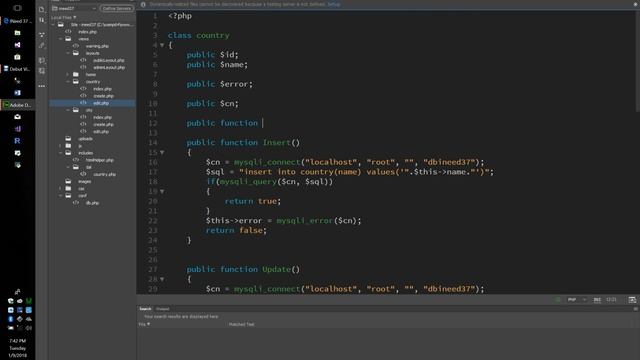Click the 12:21 cursor position indicator
Image resolution: width=640 pixels, height=360 pixels.
coord(611,300)
